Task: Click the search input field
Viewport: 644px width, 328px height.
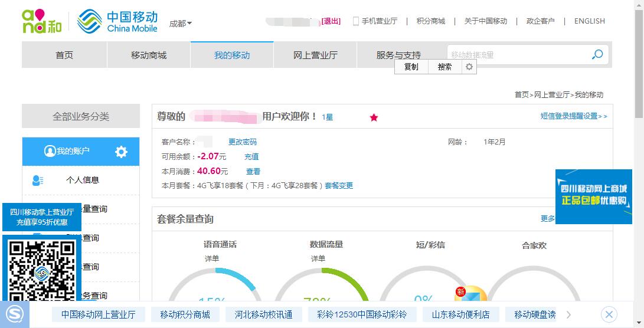Action: tap(518, 55)
